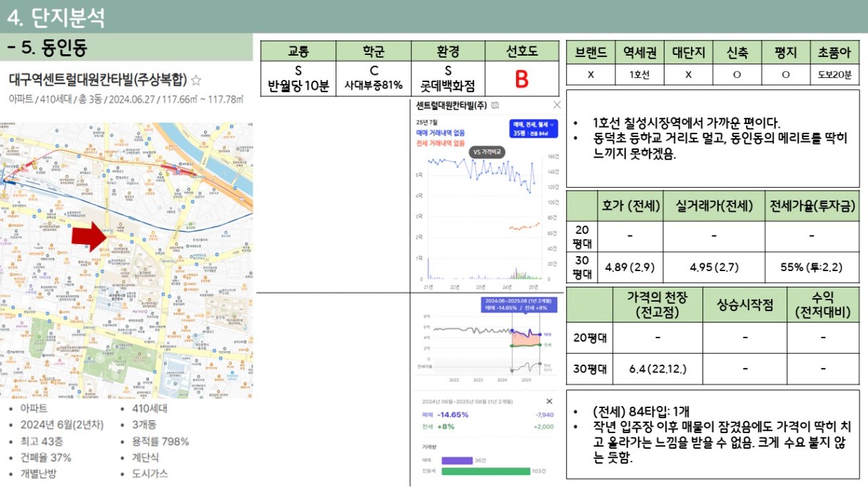Click the -7,940 price difference value
This screenshot has width=868, height=488.
click(544, 415)
